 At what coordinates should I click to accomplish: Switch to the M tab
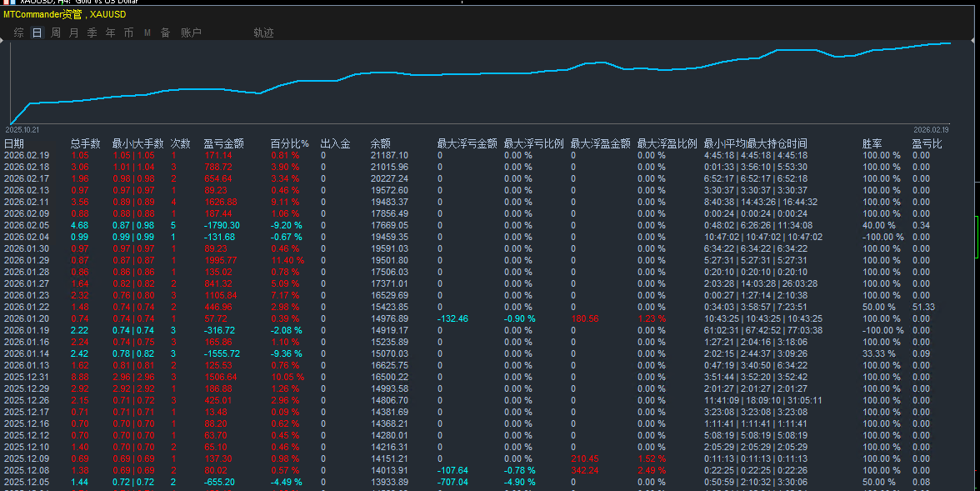pyautogui.click(x=147, y=33)
